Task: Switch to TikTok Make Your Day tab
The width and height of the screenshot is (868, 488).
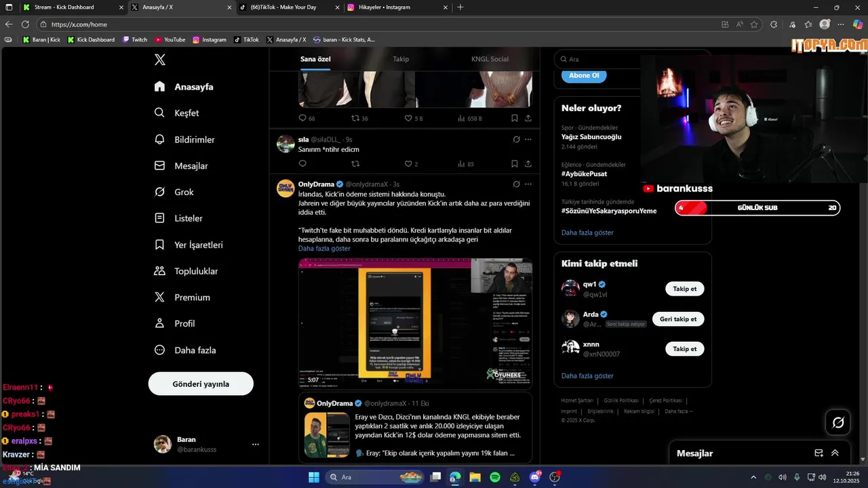Action: pos(290,7)
